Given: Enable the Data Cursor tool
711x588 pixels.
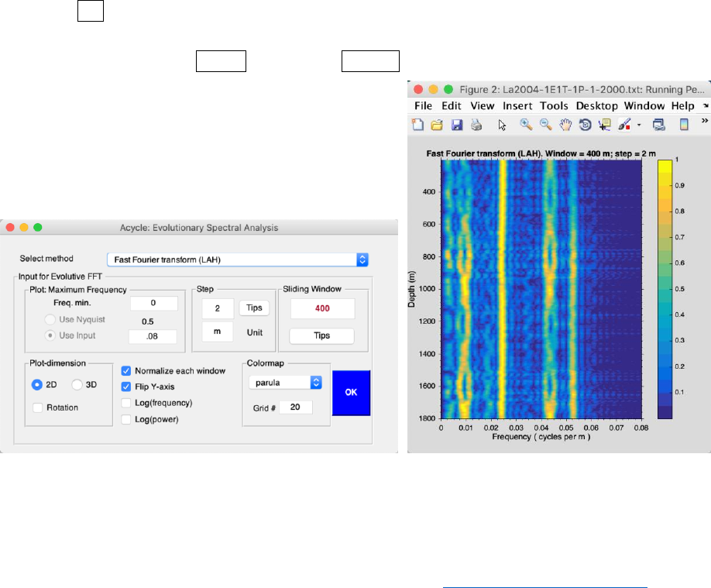Looking at the screenshot, I should tap(605, 124).
